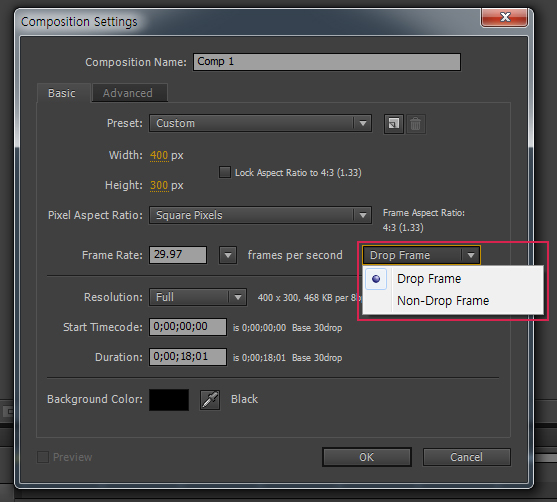Select the Basic tab
The image size is (557, 502).
[x=63, y=93]
